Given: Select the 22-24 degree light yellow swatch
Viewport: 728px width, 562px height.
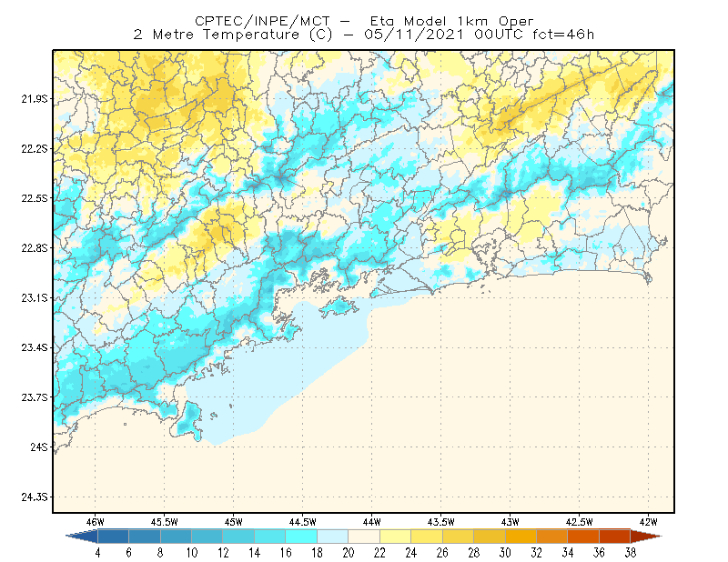Looking at the screenshot, I should click(395, 537).
